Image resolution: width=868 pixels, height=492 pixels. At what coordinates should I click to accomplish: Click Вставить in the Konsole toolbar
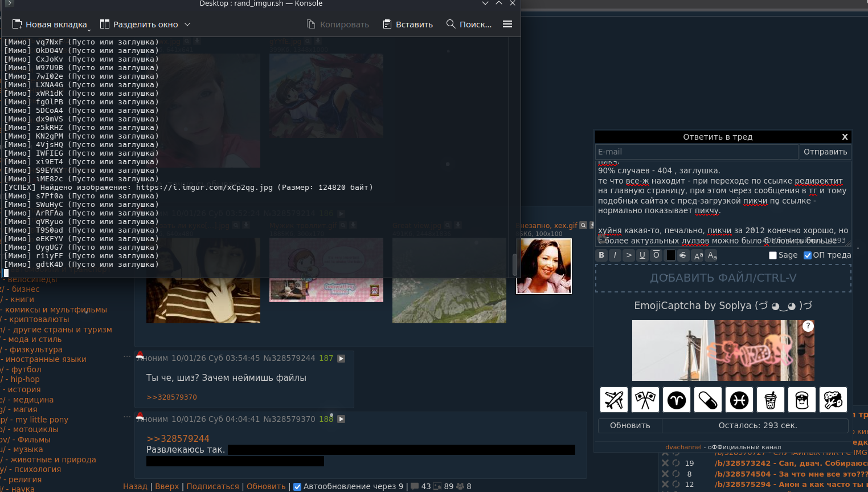click(408, 25)
